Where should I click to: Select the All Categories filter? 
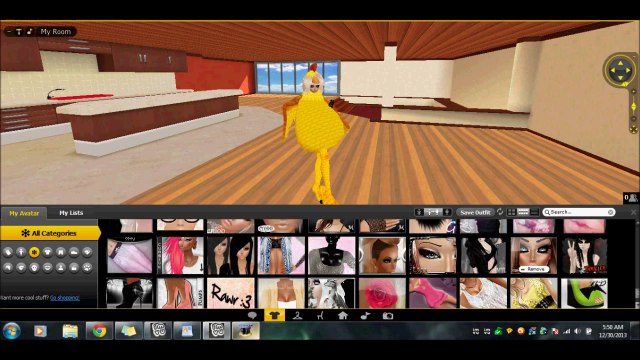tap(49, 233)
